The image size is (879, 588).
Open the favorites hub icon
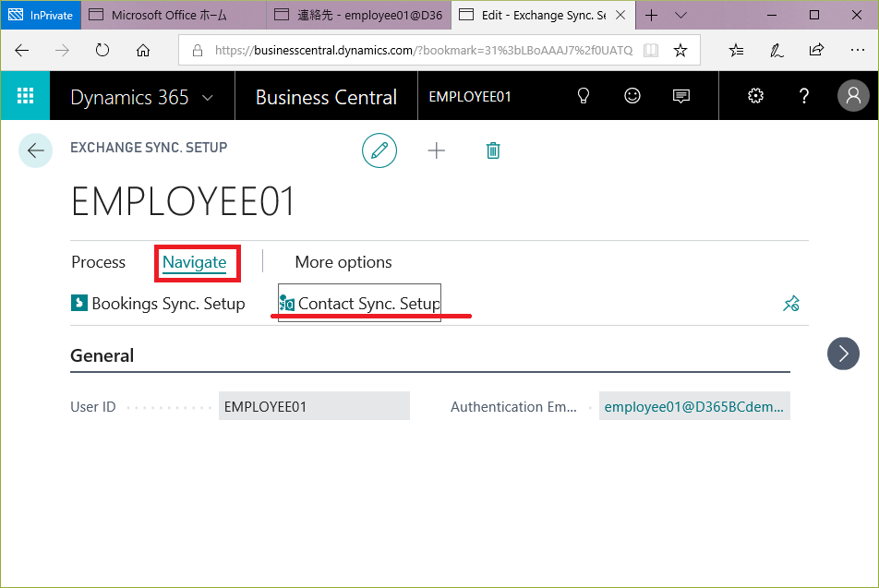736,51
